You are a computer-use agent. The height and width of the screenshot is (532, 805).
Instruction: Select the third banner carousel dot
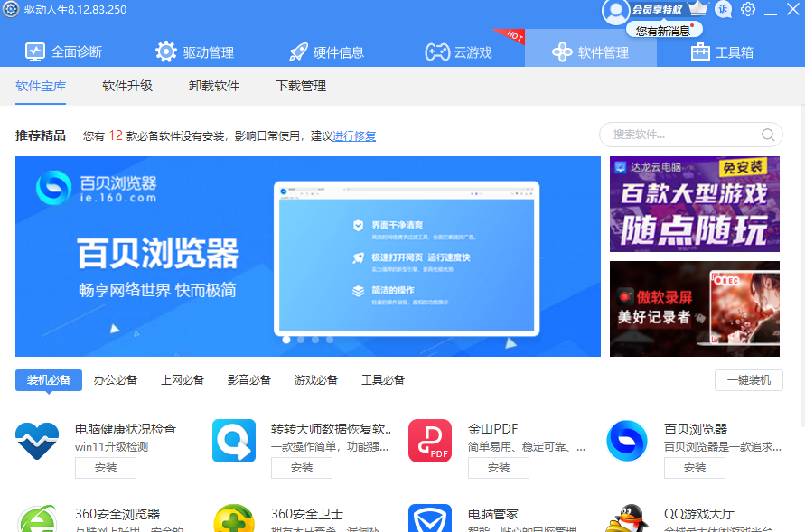315,339
